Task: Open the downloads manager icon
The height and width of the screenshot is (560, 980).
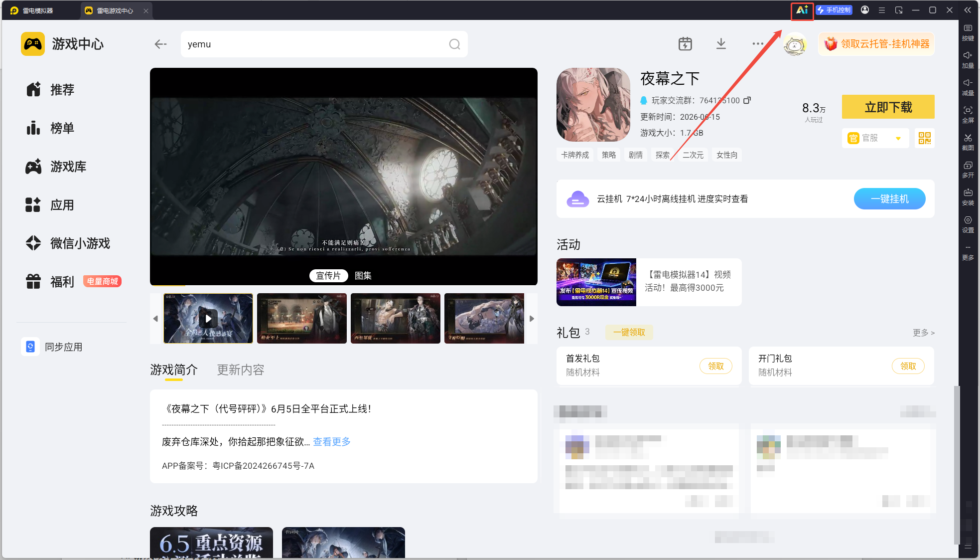Action: (x=721, y=44)
